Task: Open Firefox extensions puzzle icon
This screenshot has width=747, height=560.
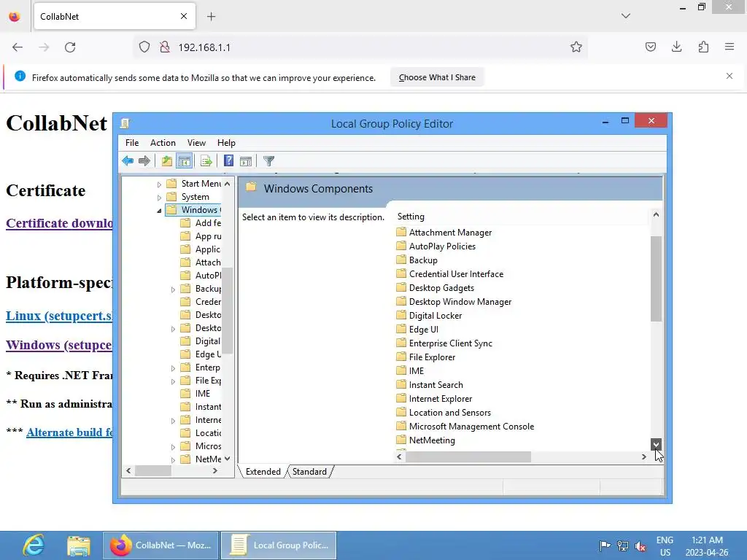Action: 703,47
